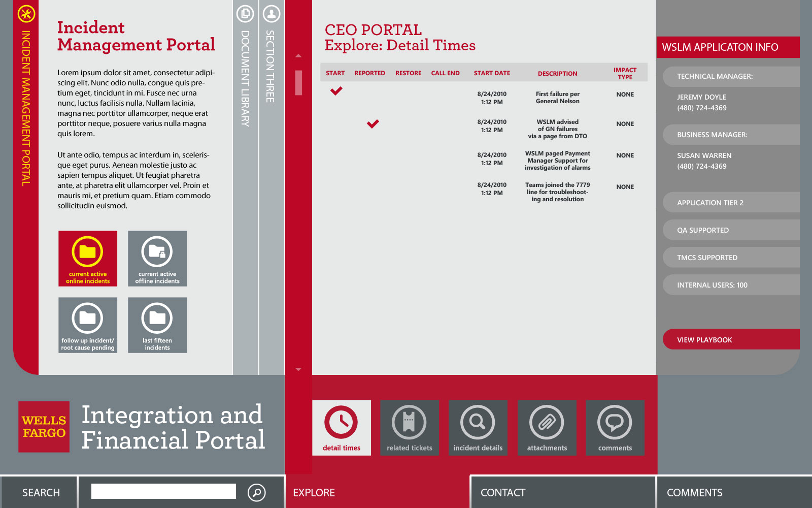Select 'Teams joined the 7779 line' description
The width and height of the screenshot is (812, 508).
pyautogui.click(x=557, y=192)
